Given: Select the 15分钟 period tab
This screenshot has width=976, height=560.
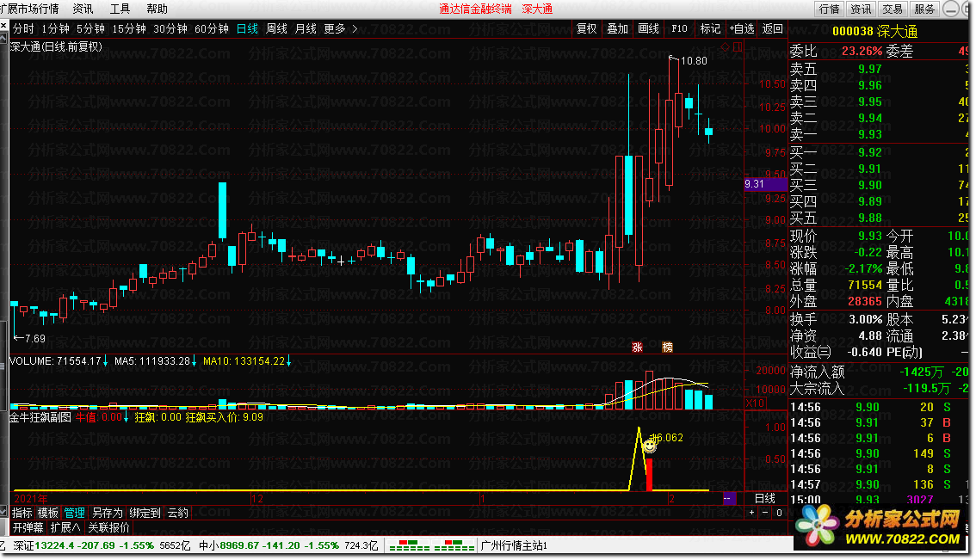Looking at the screenshot, I should 129,28.
